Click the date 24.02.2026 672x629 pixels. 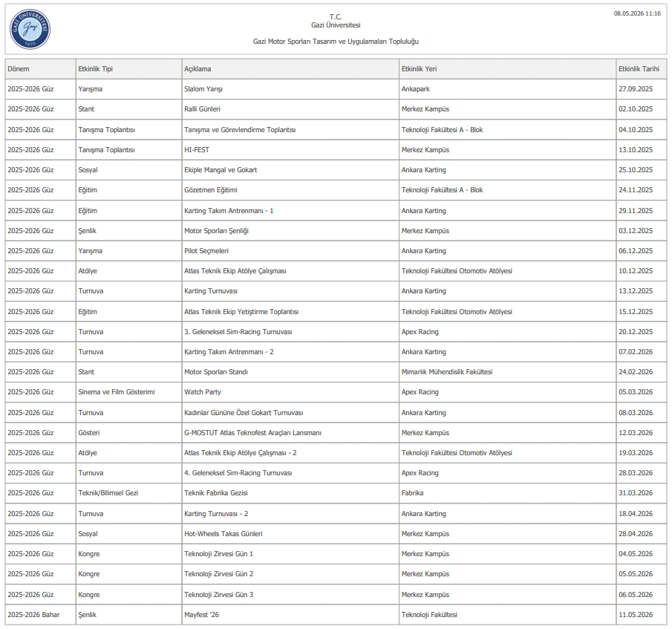pyautogui.click(x=636, y=372)
